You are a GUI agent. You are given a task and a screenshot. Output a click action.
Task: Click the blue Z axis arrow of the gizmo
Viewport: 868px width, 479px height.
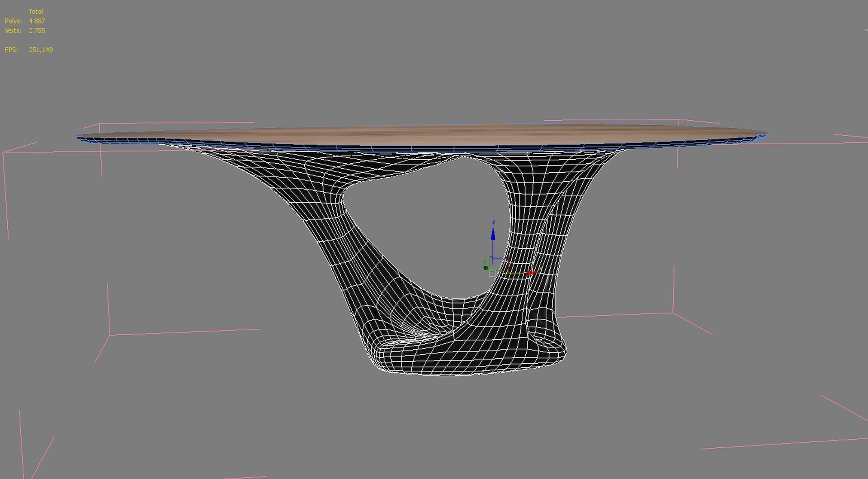(x=493, y=234)
